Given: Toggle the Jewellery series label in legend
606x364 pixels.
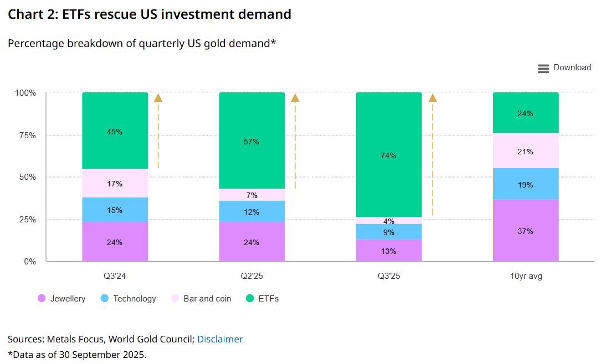Looking at the screenshot, I should pos(68,299).
